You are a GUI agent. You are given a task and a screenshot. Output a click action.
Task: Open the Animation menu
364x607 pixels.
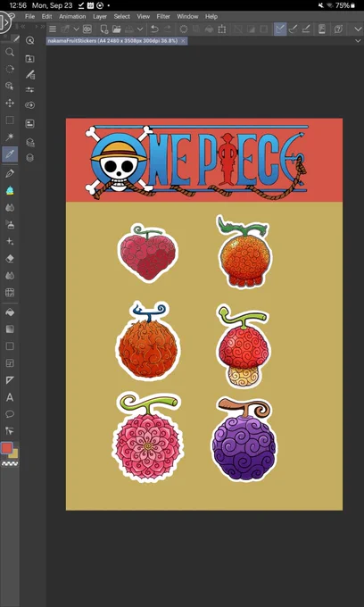(x=72, y=17)
